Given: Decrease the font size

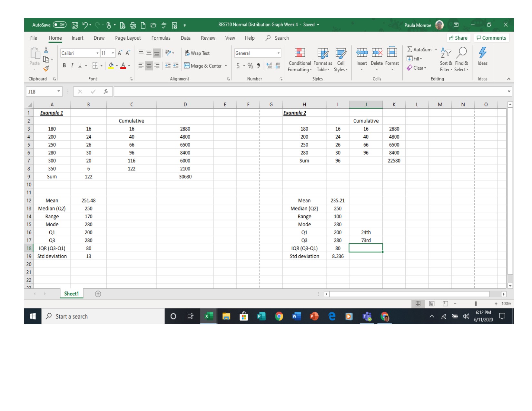Looking at the screenshot, I should tap(128, 53).
